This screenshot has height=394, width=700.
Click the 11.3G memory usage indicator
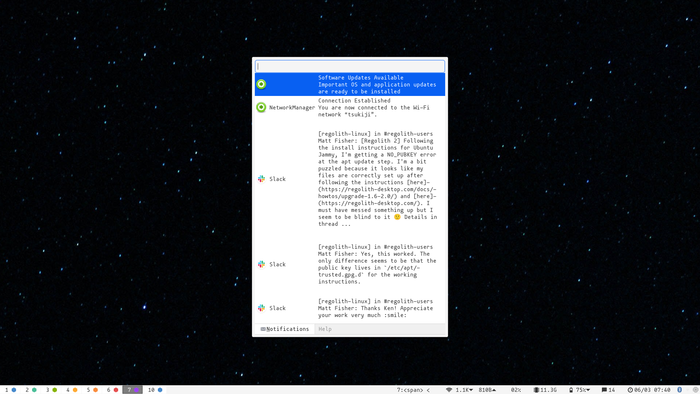coord(545,390)
